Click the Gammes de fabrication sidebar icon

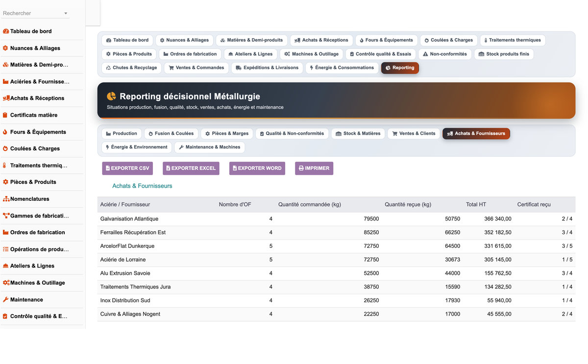coord(6,216)
